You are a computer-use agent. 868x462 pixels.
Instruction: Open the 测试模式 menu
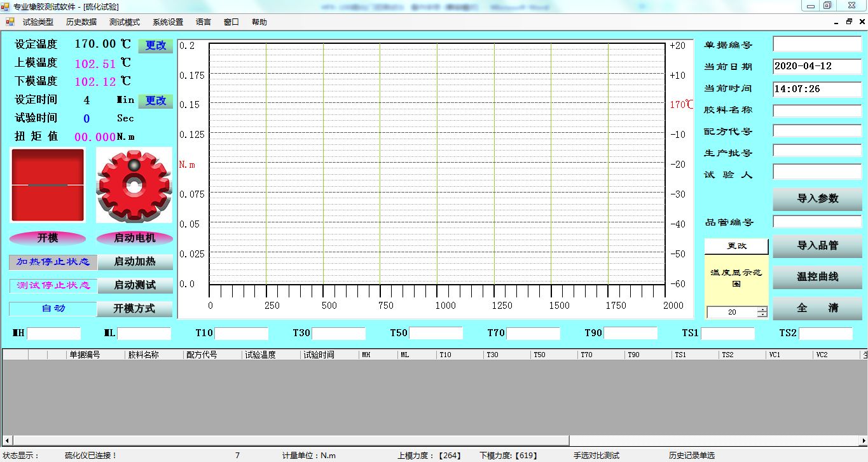point(125,22)
